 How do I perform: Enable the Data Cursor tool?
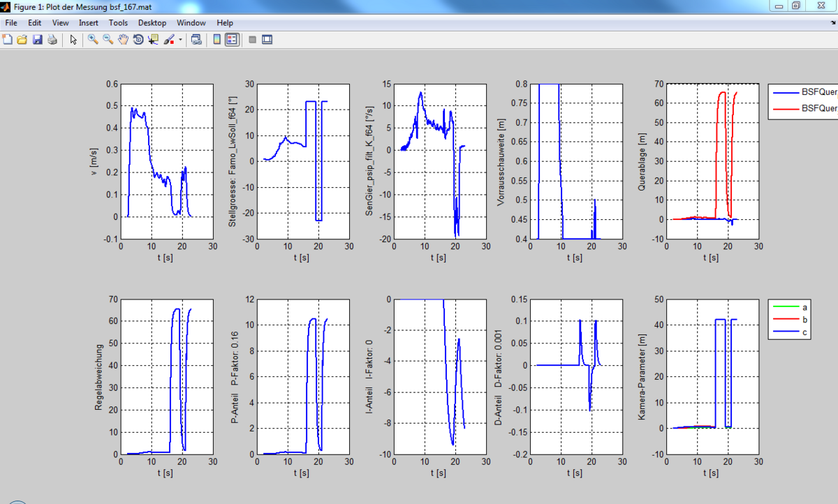tap(154, 40)
